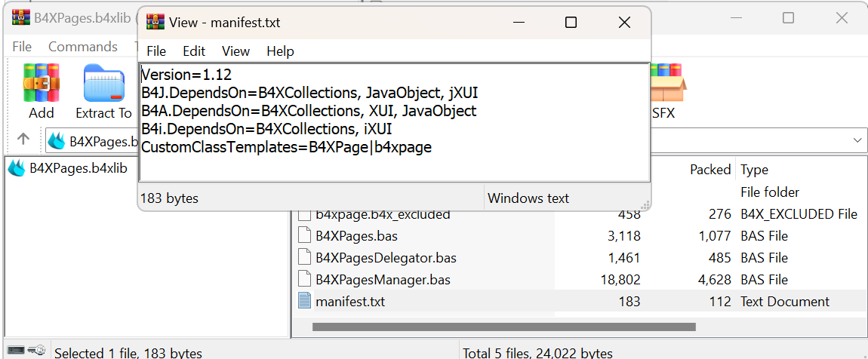The image size is (868, 359).
Task: Open the viewer View menu
Action: 235,51
